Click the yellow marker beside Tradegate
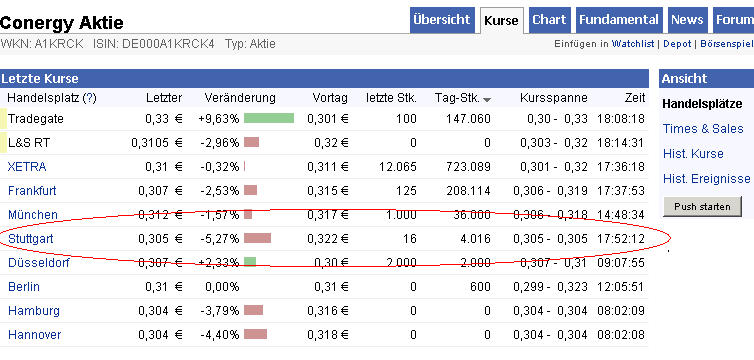This screenshot has width=754, height=360. 3,118
